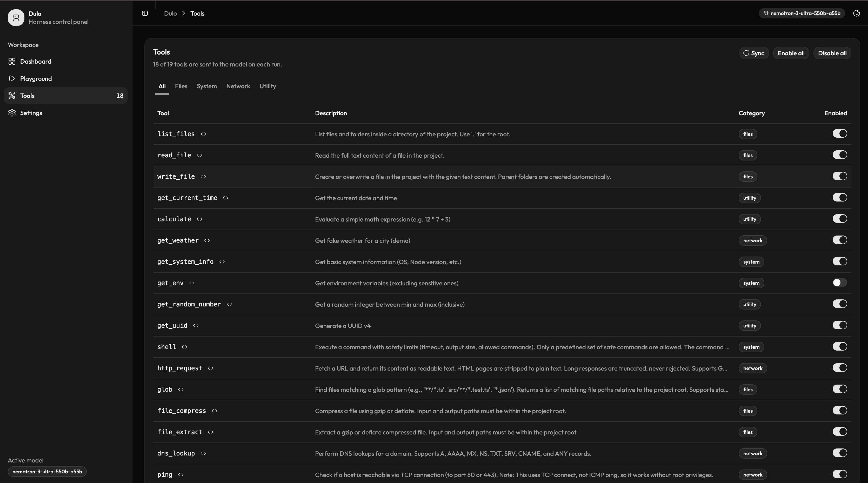The height and width of the screenshot is (483, 868).
Task: Click code icon beside calculate
Action: point(199,219)
